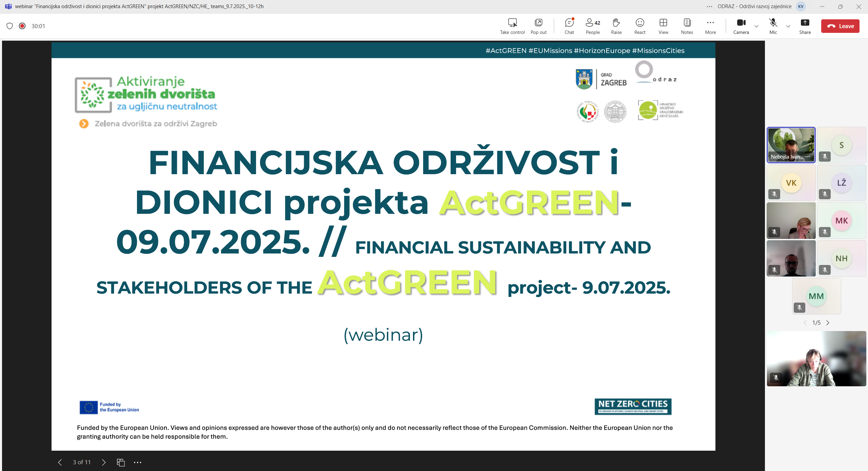The image size is (868, 471).
Task: Select Nebojša Ivan... video tile
Action: click(x=791, y=145)
